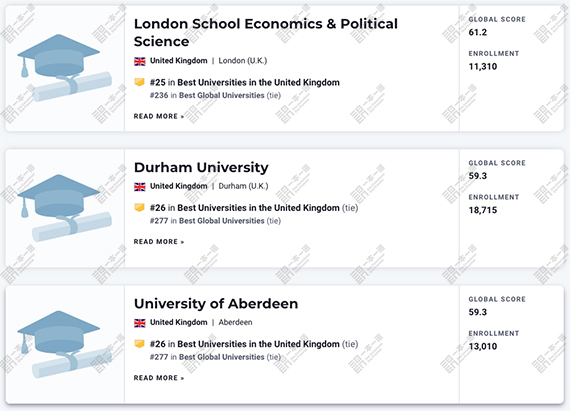Open the University of Aberdeen title link
This screenshot has height=411, width=570.
(x=216, y=304)
